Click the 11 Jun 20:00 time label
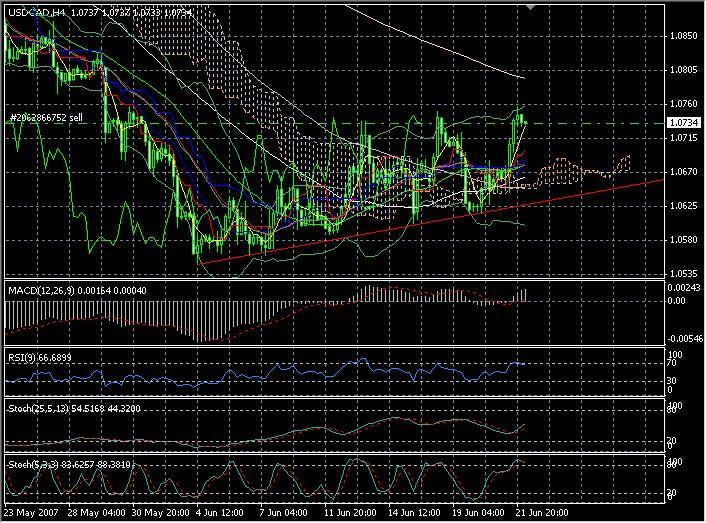Viewport: 706px width, 523px height. (350, 513)
